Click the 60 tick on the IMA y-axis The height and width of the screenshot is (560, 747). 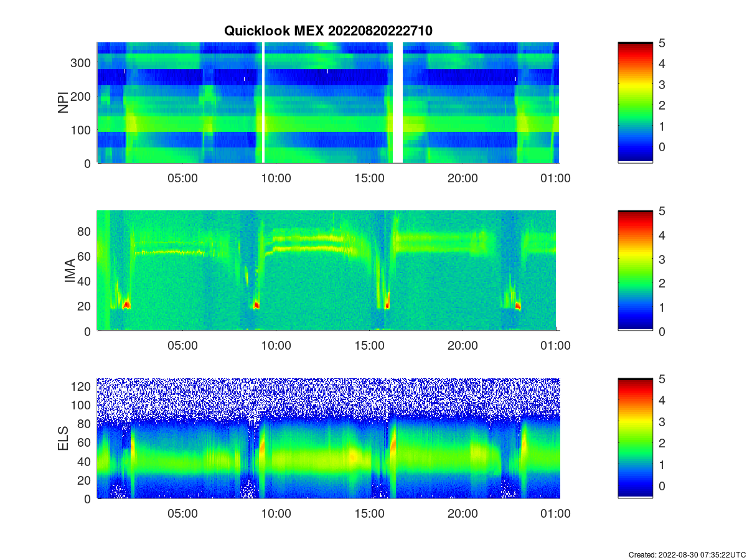85,256
